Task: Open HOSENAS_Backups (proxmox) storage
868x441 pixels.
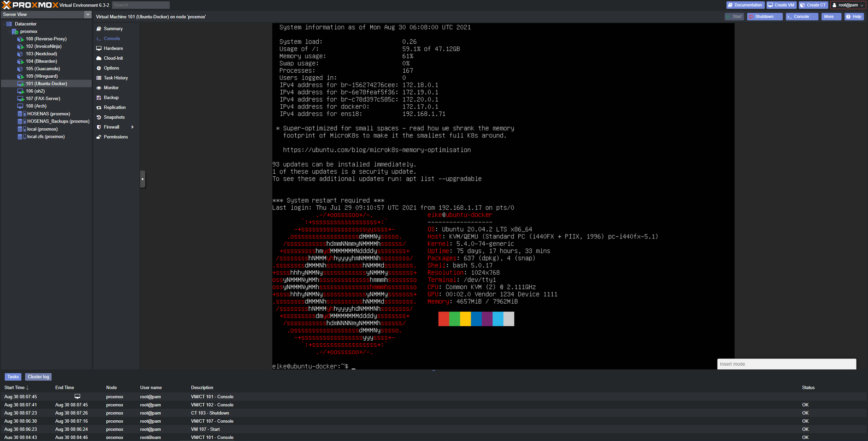Action: 58,121
